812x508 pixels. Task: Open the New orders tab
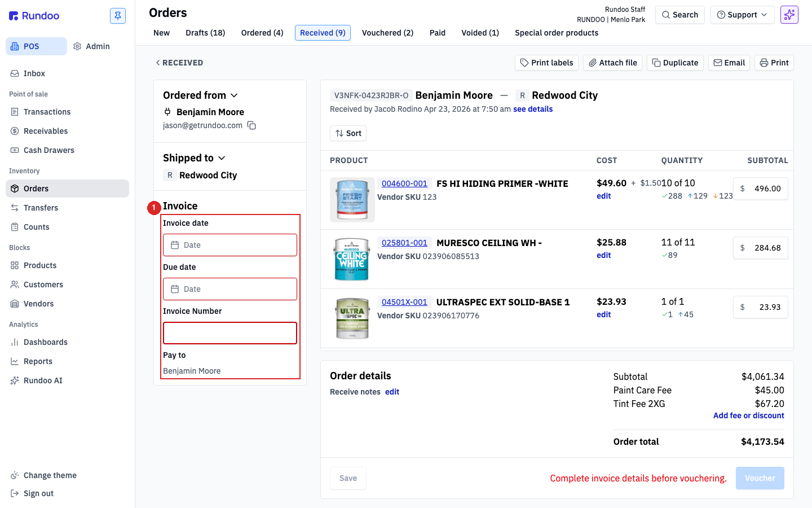click(x=161, y=33)
